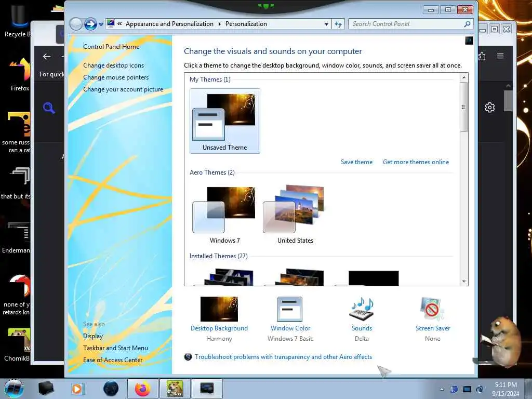This screenshot has width=532, height=399.
Task: Click the Forward navigation arrow button
Action: coord(90,24)
